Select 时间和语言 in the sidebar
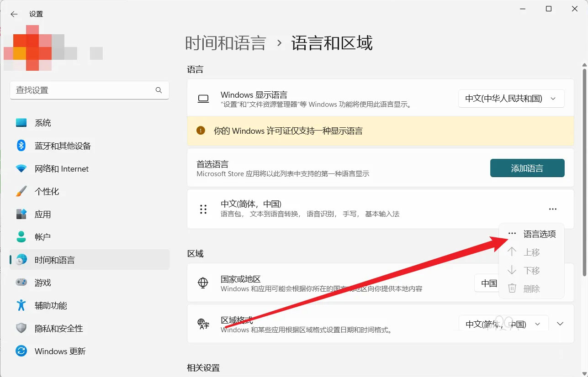This screenshot has height=377, width=588. [x=90, y=260]
